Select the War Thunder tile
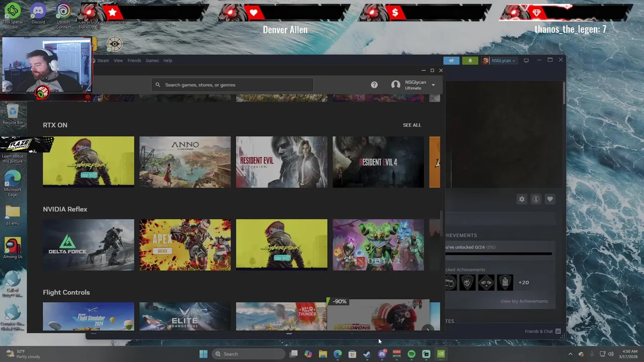Image resolution: width=644 pixels, height=362 pixels. tap(281, 316)
